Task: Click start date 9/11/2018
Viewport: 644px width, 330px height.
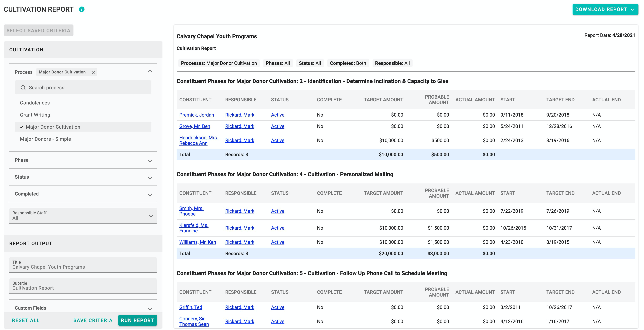Action: click(x=512, y=115)
